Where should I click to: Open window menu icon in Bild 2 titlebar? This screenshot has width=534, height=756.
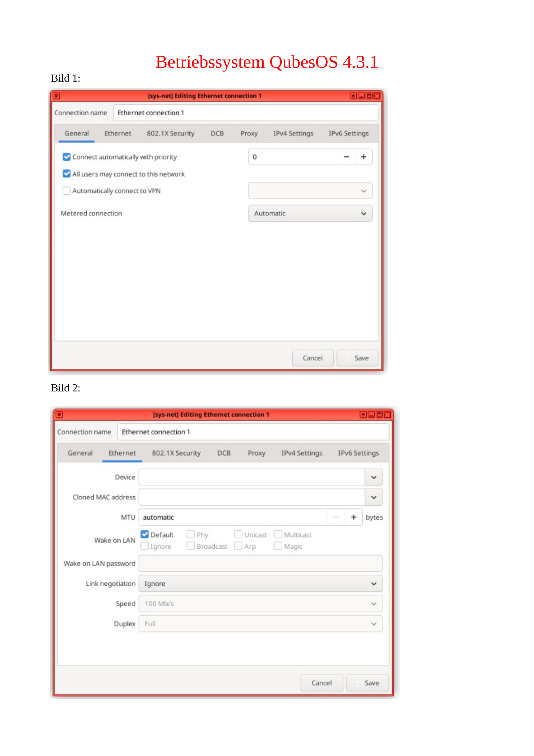point(59,414)
